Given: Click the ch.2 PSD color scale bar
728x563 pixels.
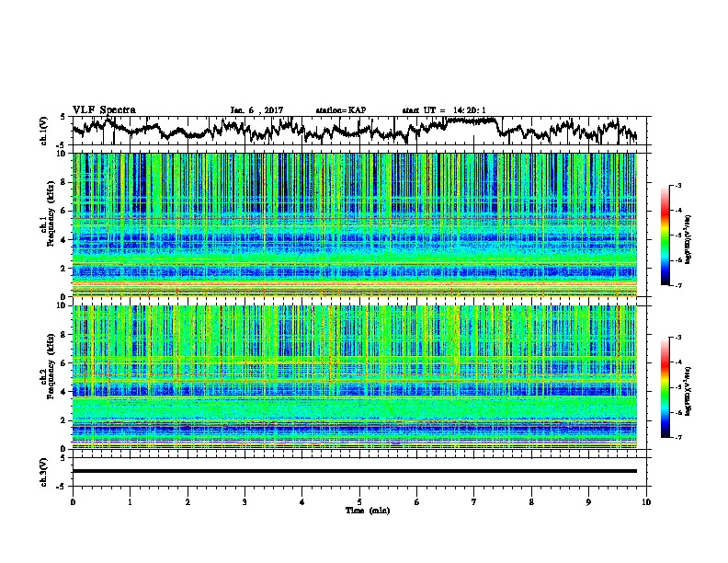Looking at the screenshot, I should click(x=665, y=387).
